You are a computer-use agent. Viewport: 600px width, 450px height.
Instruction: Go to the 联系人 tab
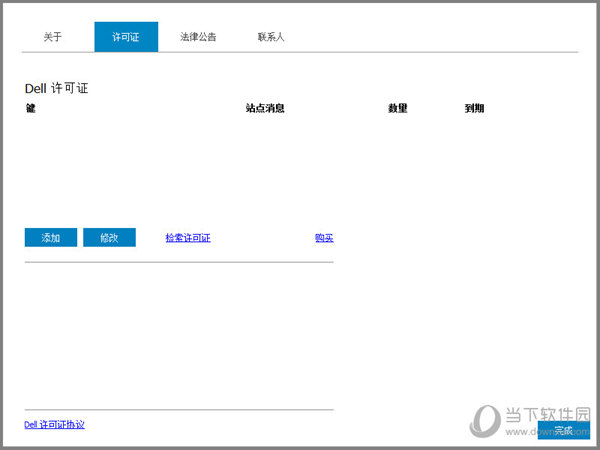click(x=271, y=37)
